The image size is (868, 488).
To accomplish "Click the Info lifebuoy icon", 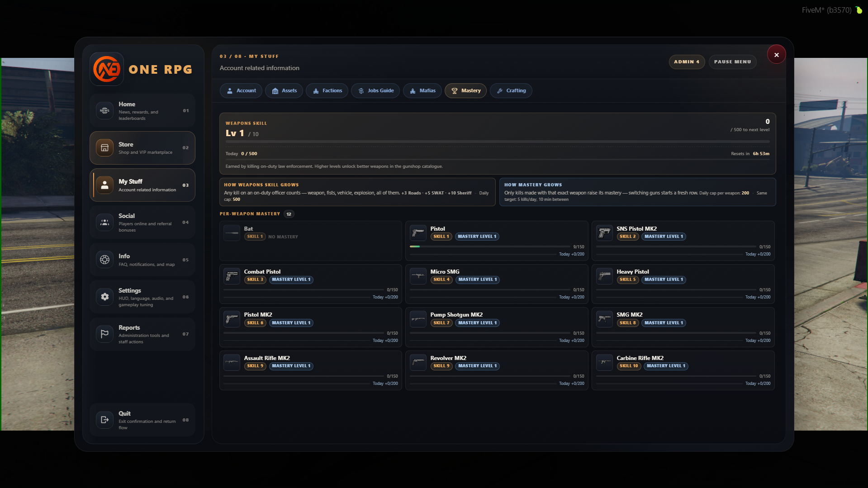I will pyautogui.click(x=104, y=260).
